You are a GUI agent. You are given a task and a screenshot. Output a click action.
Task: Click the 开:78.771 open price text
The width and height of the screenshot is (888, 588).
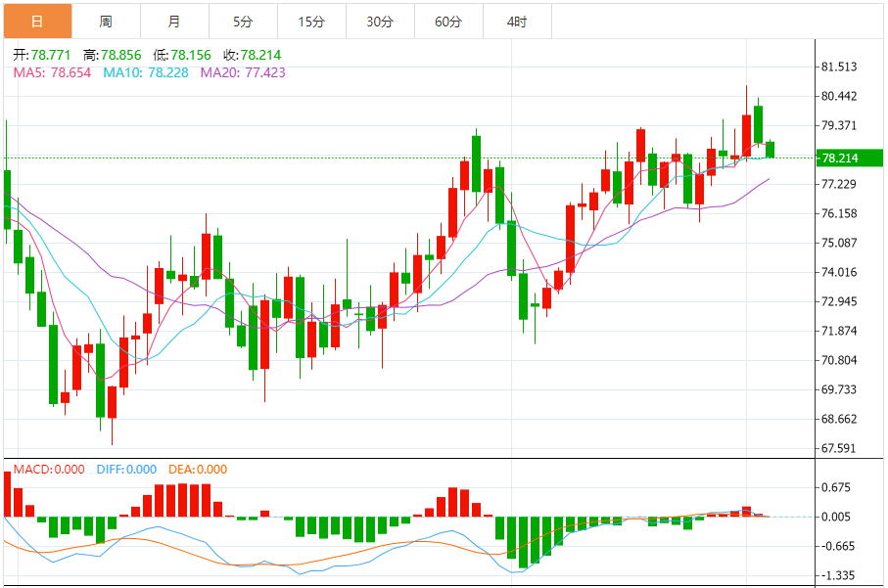[42, 55]
